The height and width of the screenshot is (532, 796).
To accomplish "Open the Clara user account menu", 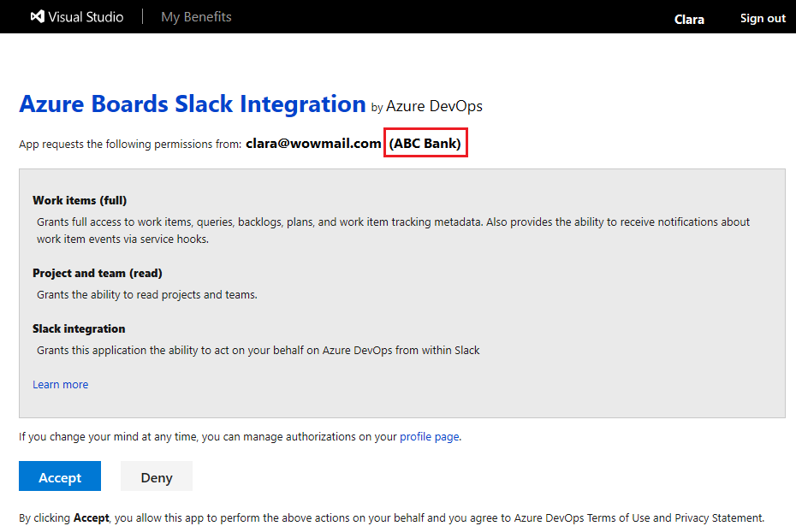I will (689, 18).
